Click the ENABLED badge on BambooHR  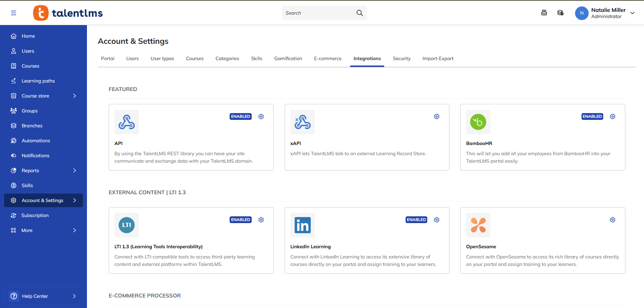pos(592,116)
